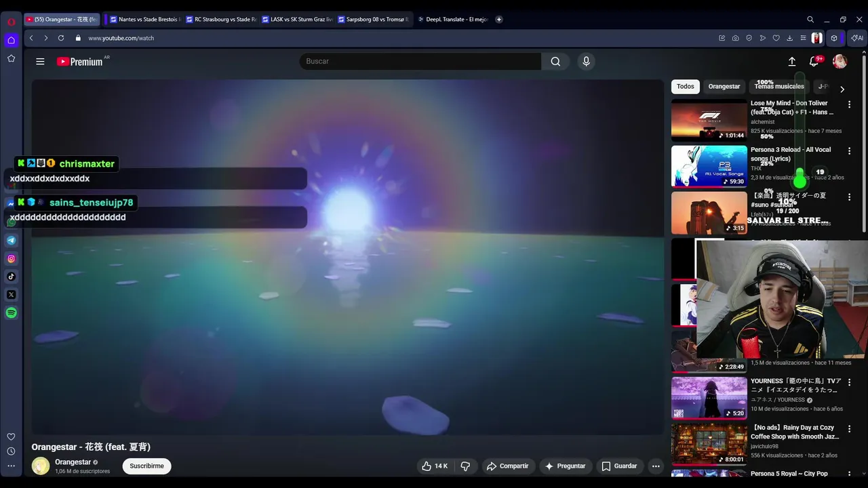
Task: Subscribe with the Suscribirme button
Action: (146, 466)
